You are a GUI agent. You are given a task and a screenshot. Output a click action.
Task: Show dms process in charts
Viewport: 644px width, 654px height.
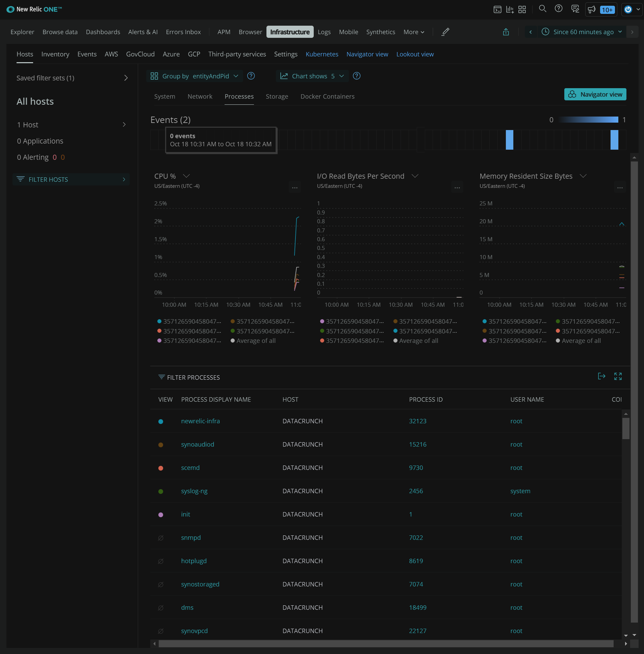coord(161,608)
